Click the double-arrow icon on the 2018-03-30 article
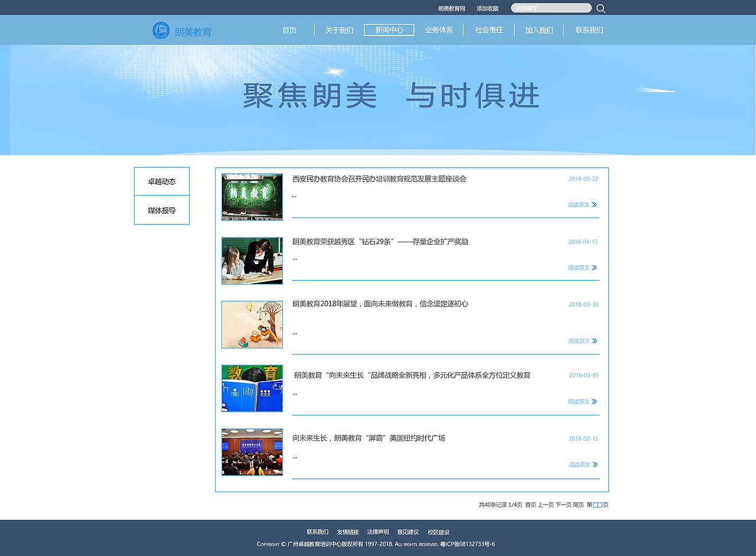Viewport: 756px width, 556px height. 595,341
